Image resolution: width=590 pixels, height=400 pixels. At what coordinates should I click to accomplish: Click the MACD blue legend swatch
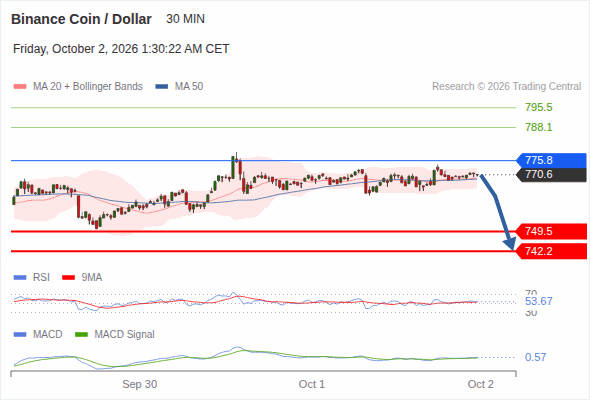pos(20,335)
